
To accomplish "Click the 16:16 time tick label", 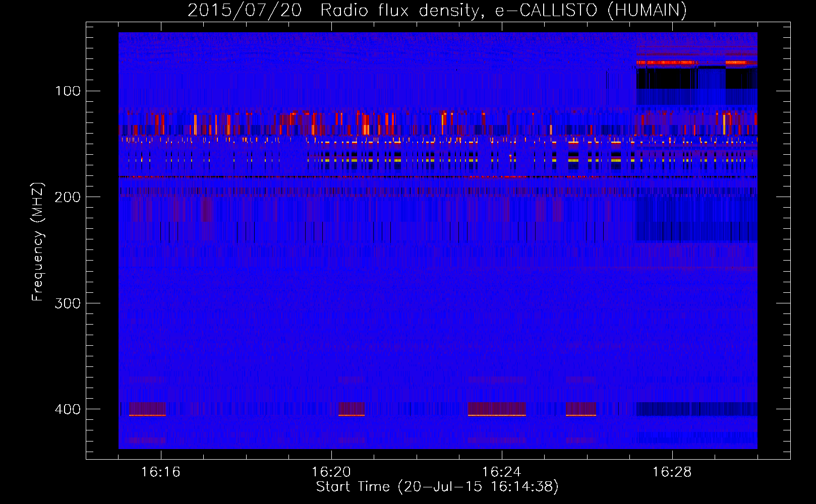I will [161, 472].
